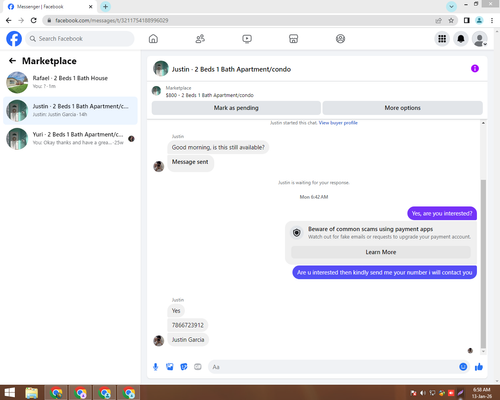The width and height of the screenshot is (500, 400).
Task: Open the Watch video icon
Action: click(x=247, y=39)
